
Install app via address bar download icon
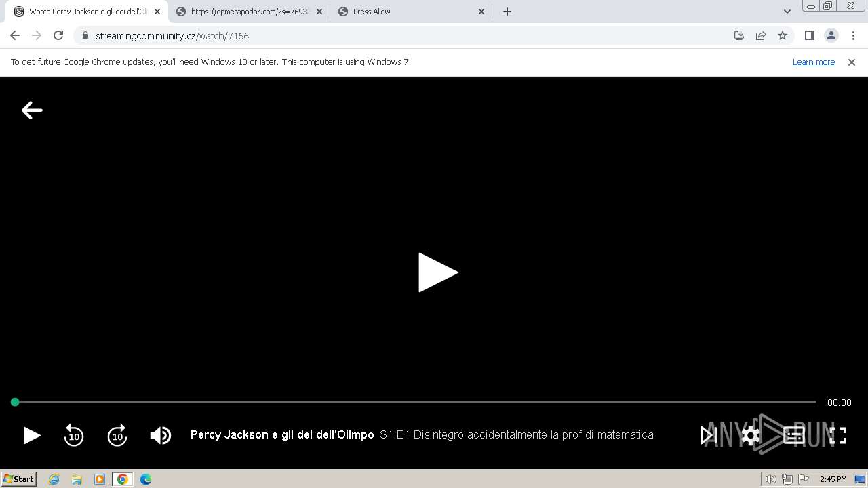click(x=739, y=35)
